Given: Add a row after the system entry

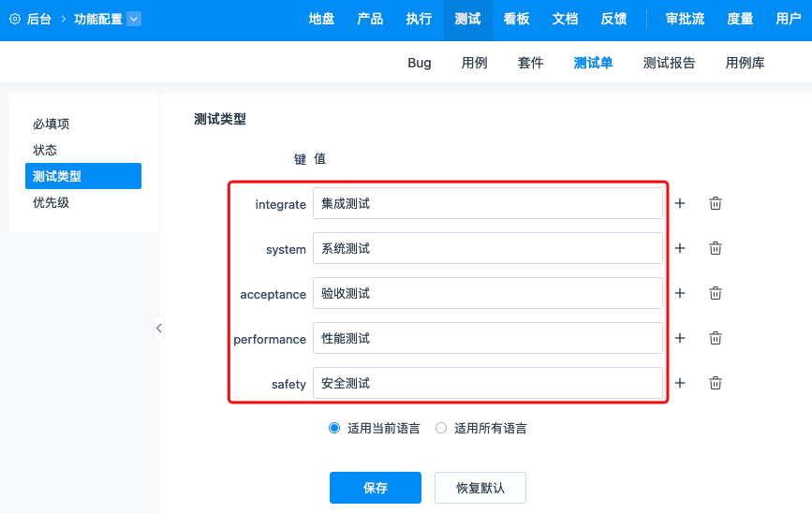Looking at the screenshot, I should coord(680,248).
